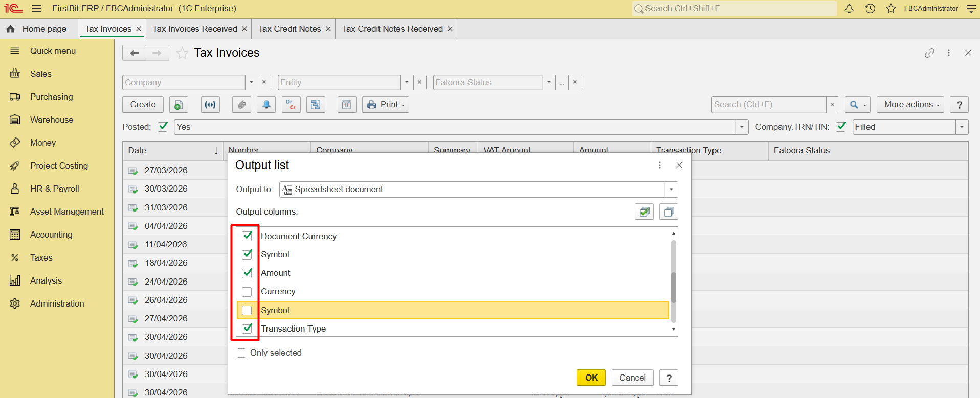Focus the global Search field
Viewport: 980px width, 398px height.
tap(734, 9)
